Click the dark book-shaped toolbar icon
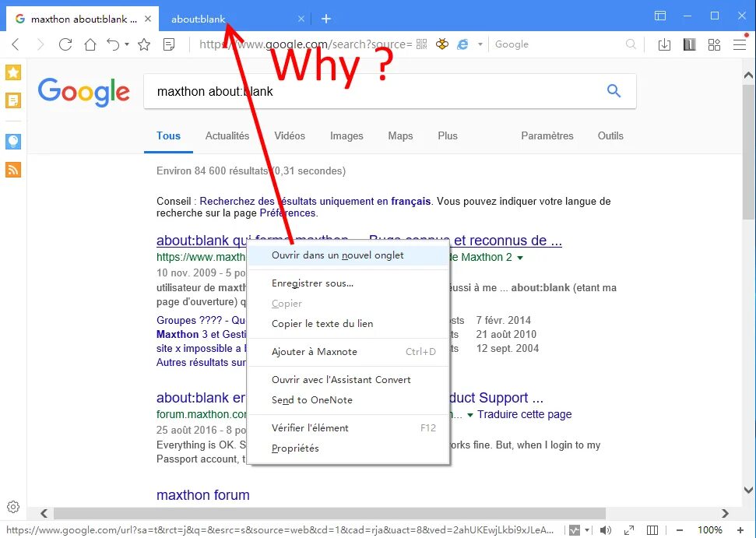The width and height of the screenshot is (756, 538). pyautogui.click(x=690, y=45)
